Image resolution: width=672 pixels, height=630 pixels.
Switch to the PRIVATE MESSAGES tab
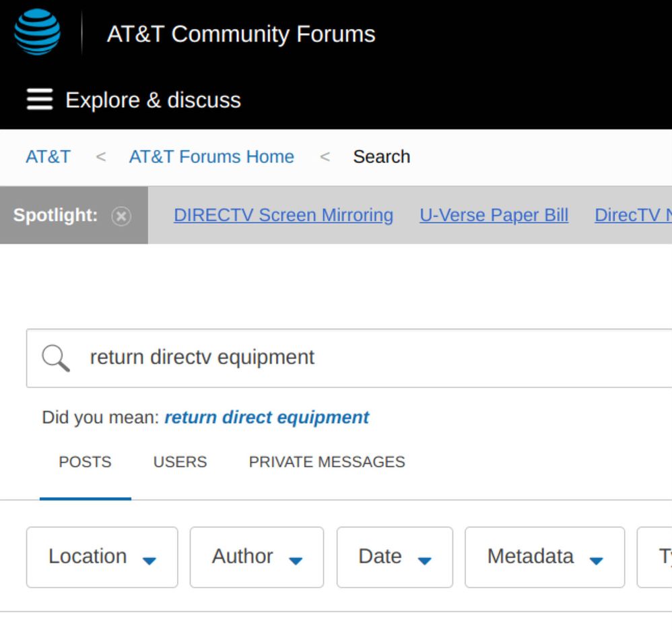click(327, 462)
